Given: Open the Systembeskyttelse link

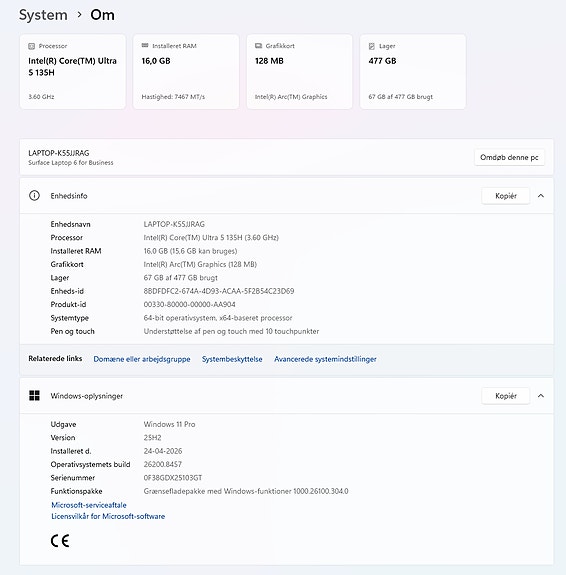Looking at the screenshot, I should coord(232,359).
